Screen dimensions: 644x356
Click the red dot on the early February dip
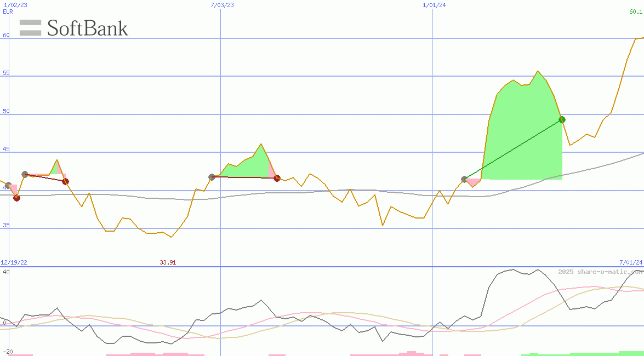click(16, 198)
